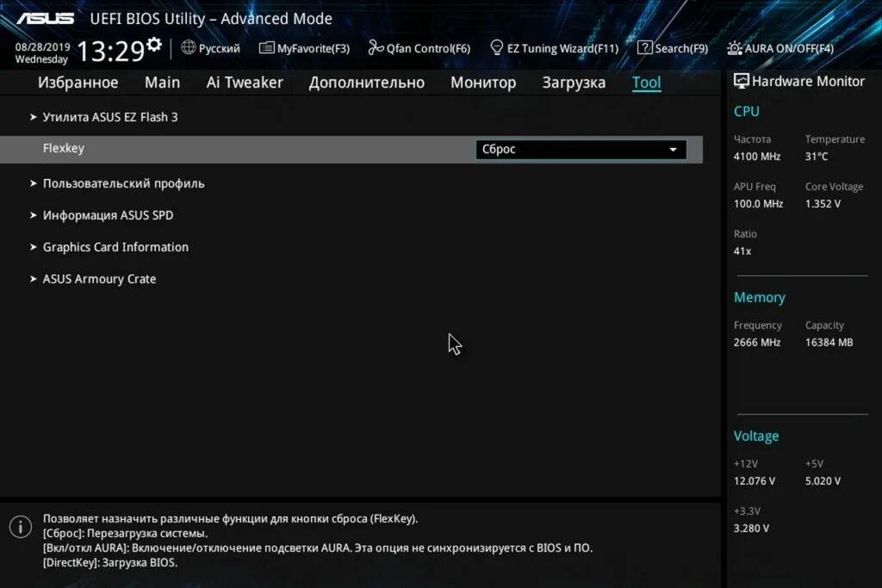Expand Graphics Card Information submenu
The height and width of the screenshot is (588, 882).
pos(116,247)
